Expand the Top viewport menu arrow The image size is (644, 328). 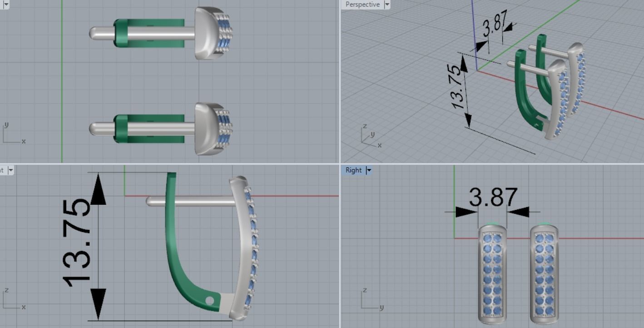point(6,5)
